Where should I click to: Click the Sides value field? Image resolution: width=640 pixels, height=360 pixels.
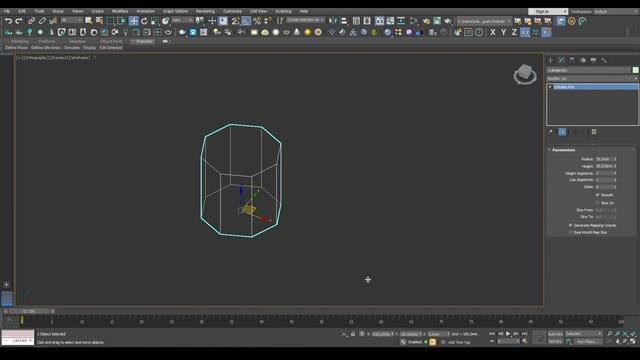pyautogui.click(x=604, y=187)
